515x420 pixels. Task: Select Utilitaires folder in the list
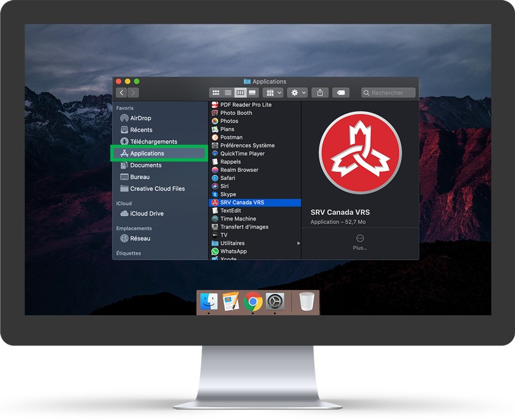tap(255, 243)
